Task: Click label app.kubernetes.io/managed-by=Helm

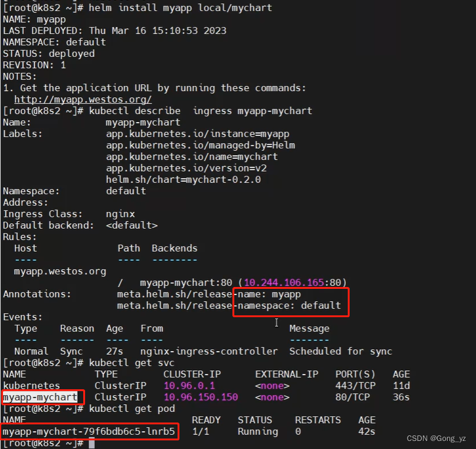Action: point(200,145)
